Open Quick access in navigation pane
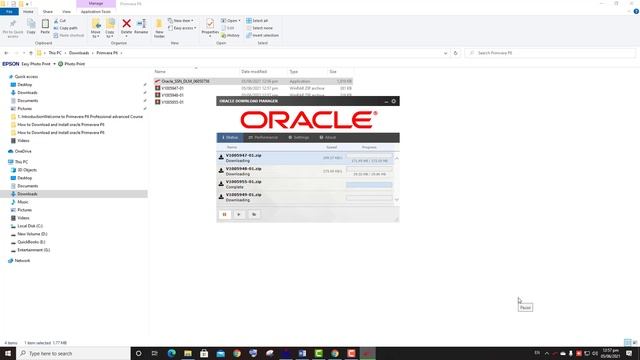 coord(26,77)
